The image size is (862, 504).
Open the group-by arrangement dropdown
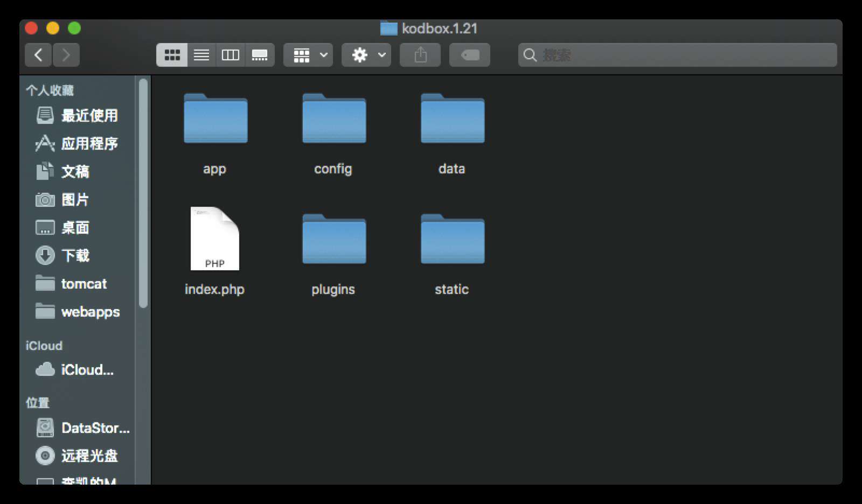coord(308,55)
